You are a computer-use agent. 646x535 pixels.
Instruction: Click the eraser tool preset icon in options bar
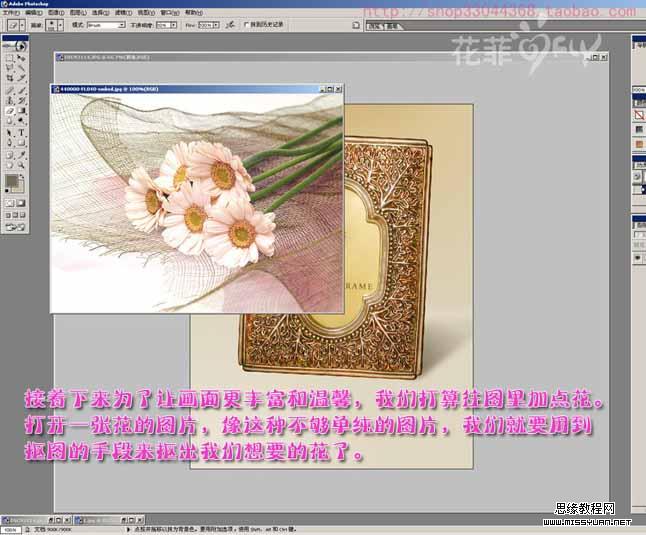pyautogui.click(x=14, y=25)
